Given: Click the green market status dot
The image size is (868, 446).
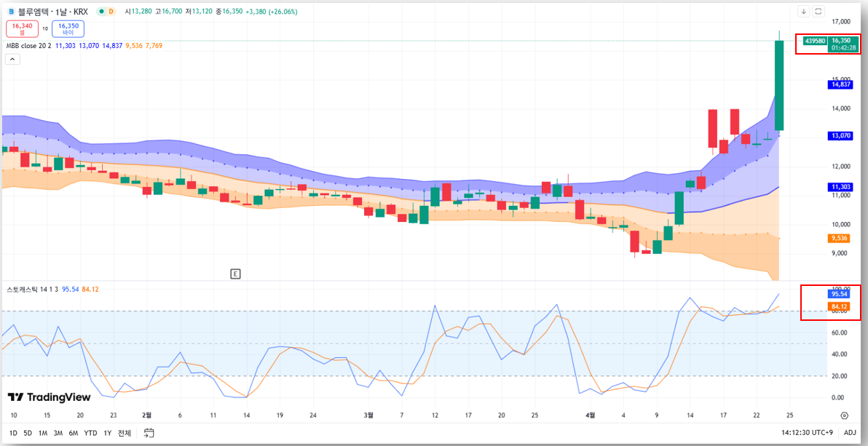Looking at the screenshot, I should [x=101, y=12].
